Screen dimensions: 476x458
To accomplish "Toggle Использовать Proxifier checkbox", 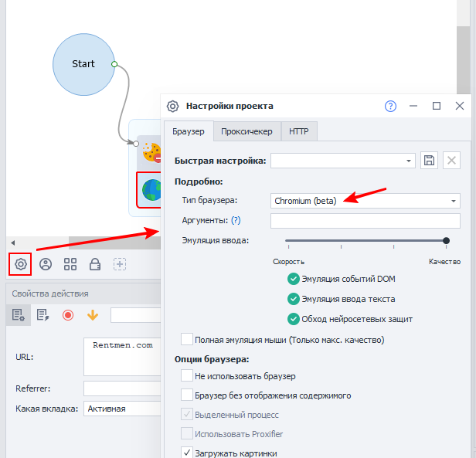I will coord(187,433).
